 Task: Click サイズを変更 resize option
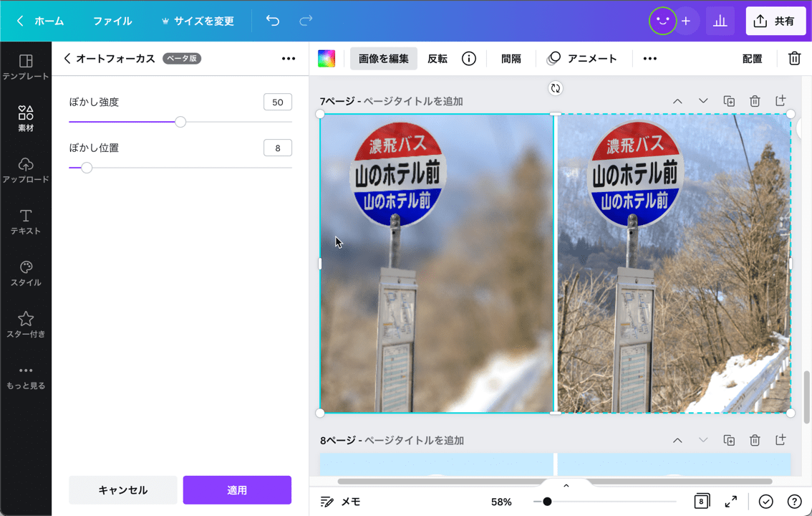pyautogui.click(x=198, y=21)
